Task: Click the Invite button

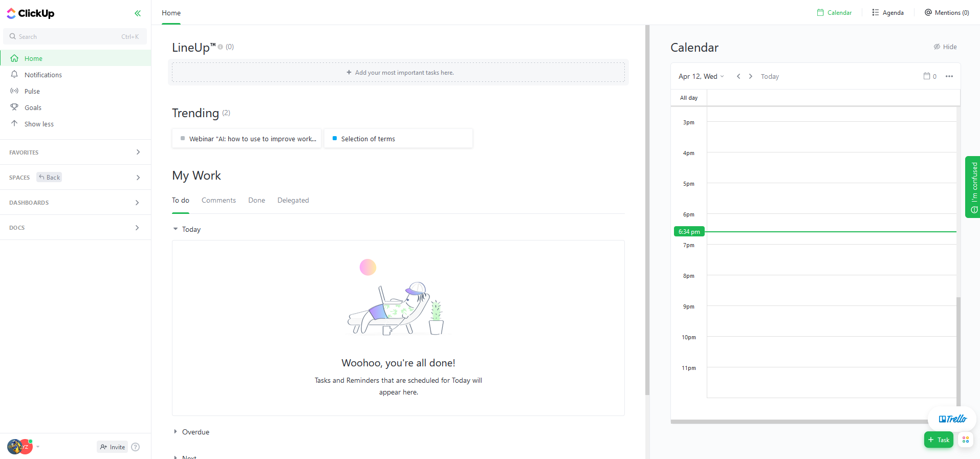Action: (112, 447)
